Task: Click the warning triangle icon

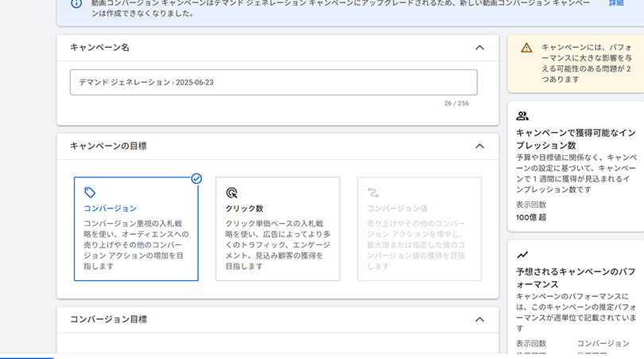Action: (526, 48)
